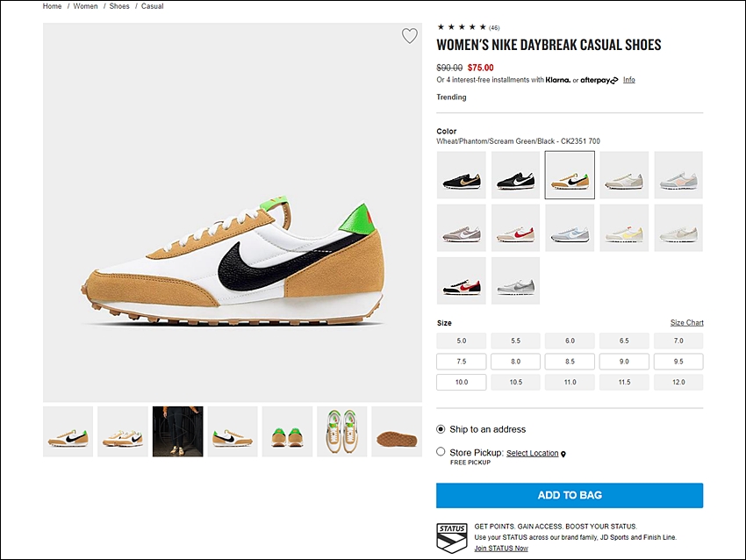The width and height of the screenshot is (746, 560).
Task: Click the STATUS rewards logo icon
Action: coord(451,538)
